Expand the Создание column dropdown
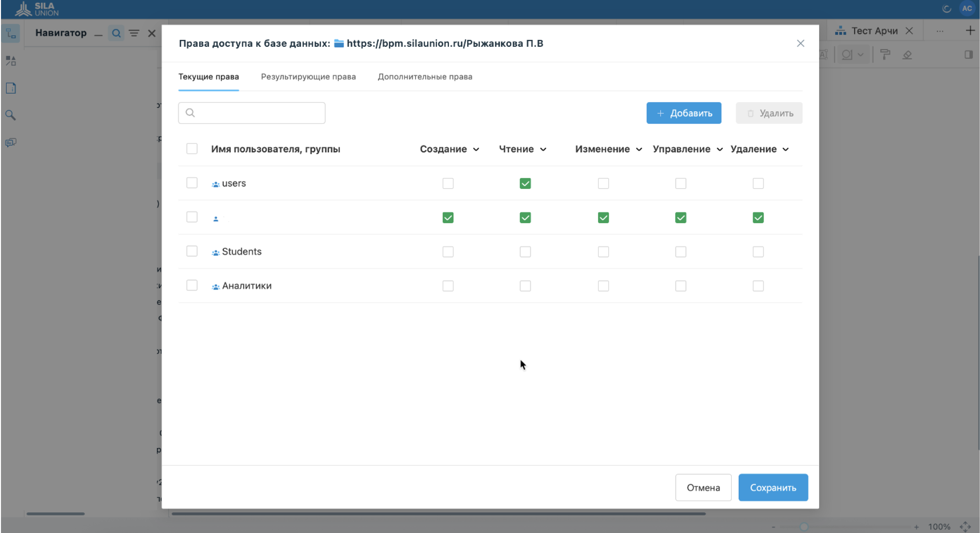 (476, 149)
